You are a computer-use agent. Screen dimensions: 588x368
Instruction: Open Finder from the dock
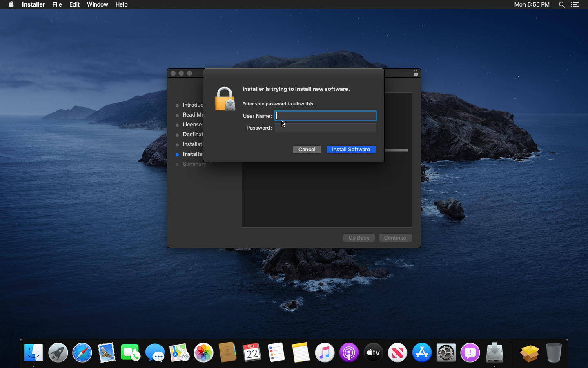coord(33,352)
